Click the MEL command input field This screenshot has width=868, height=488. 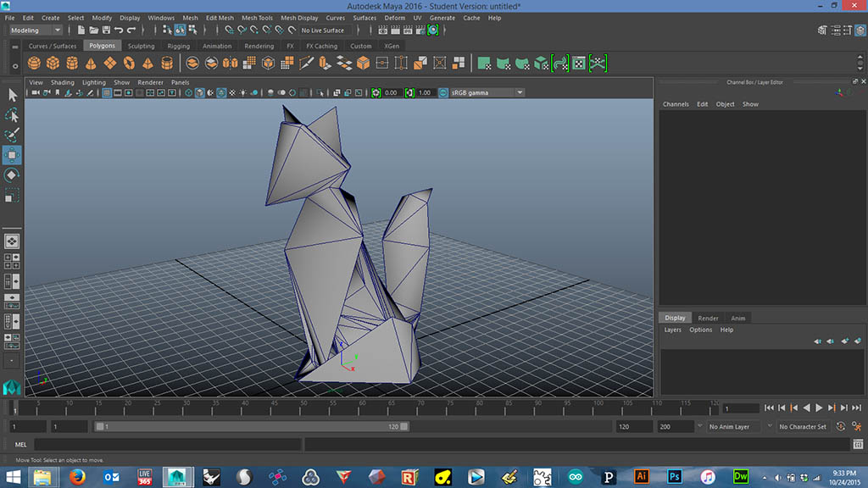(167, 444)
